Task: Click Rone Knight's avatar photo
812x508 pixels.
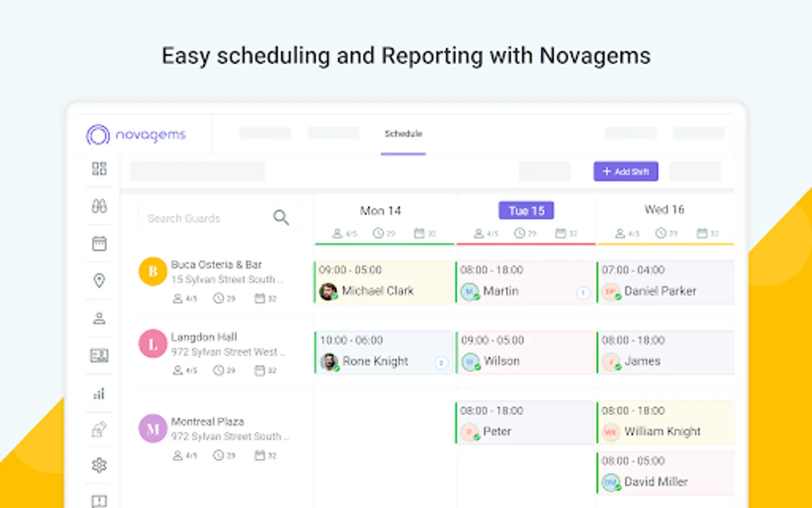Action: (x=329, y=362)
